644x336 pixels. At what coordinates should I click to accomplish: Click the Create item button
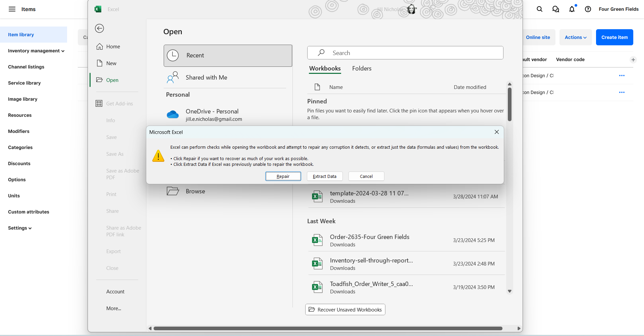[614, 37]
